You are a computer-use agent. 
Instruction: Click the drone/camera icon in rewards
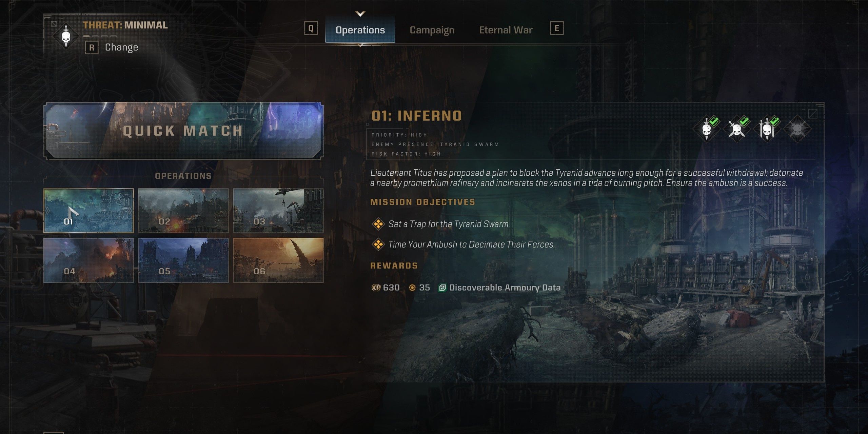click(443, 287)
